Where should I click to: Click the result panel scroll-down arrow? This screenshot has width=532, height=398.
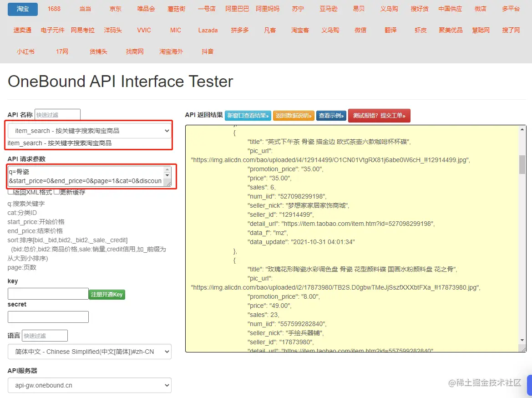point(522,340)
